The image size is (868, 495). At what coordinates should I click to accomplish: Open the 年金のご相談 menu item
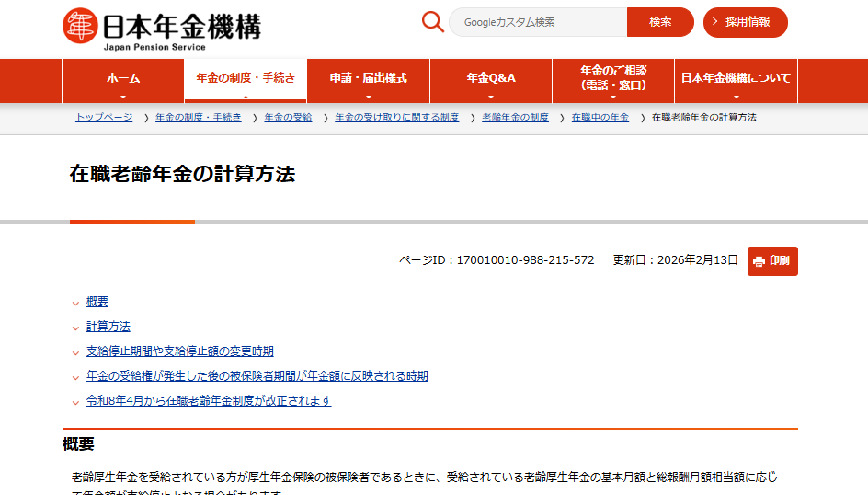click(x=613, y=81)
